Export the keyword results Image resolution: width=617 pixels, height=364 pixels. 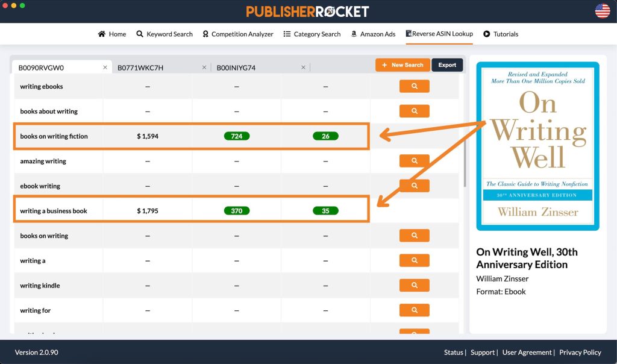447,65
